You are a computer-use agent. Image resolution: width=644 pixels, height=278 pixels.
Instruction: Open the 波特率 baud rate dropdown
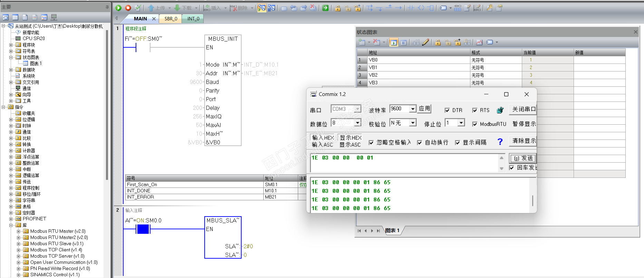(x=413, y=109)
